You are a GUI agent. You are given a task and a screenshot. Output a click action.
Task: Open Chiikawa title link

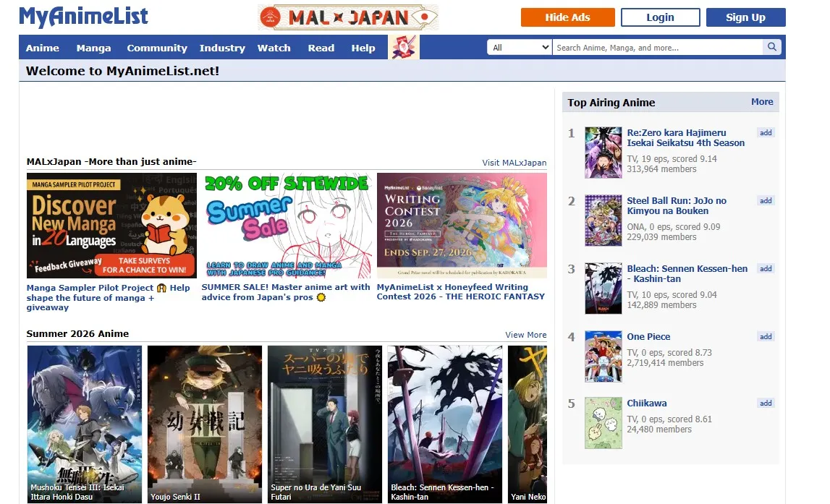pos(647,403)
